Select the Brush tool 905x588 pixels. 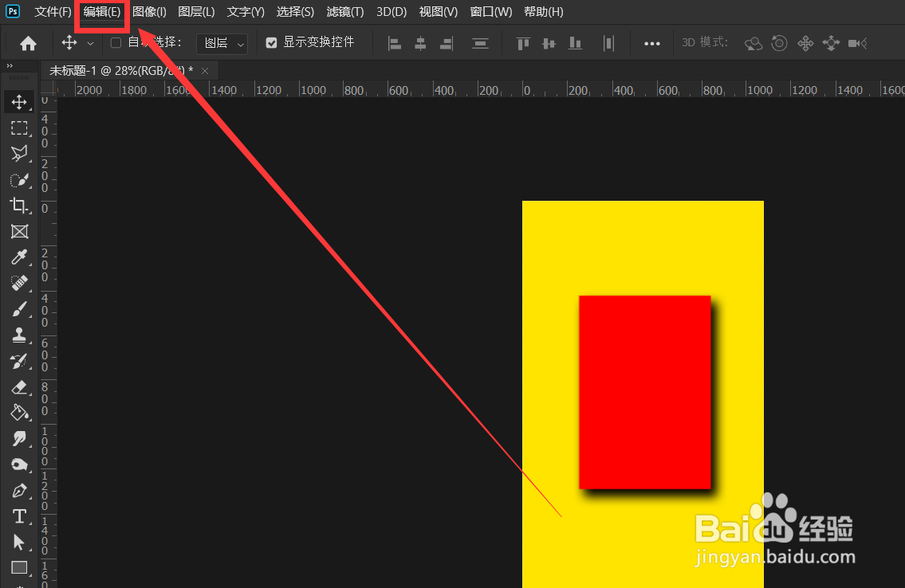tap(19, 309)
